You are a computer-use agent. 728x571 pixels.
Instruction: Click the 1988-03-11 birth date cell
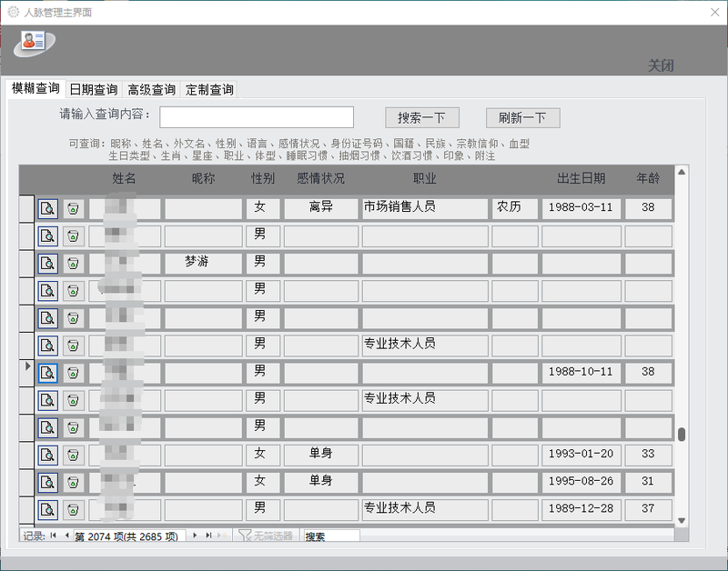coord(581,209)
